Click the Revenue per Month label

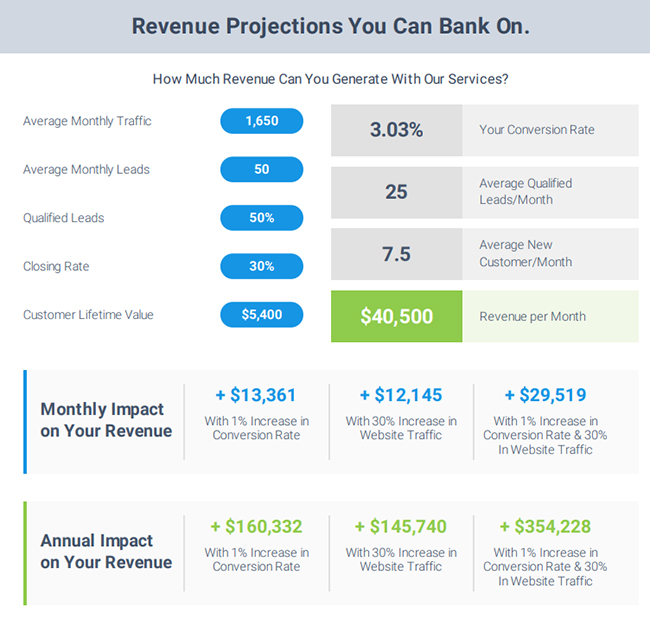533,317
